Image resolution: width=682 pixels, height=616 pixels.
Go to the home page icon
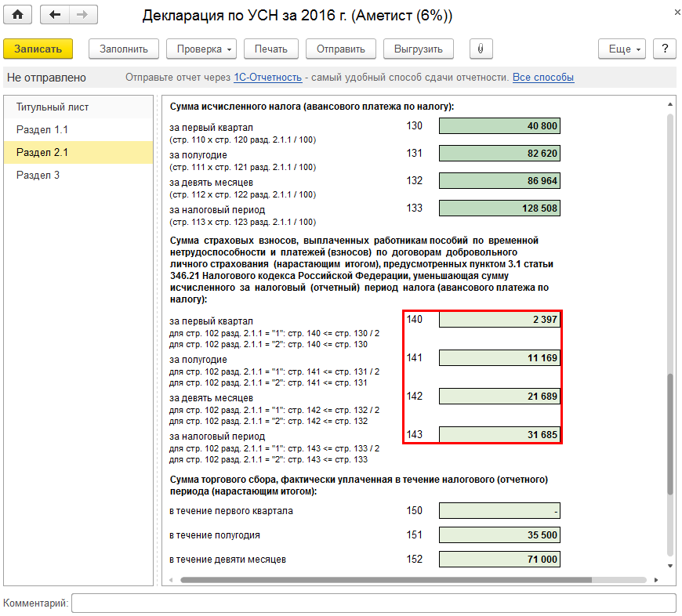(x=18, y=15)
